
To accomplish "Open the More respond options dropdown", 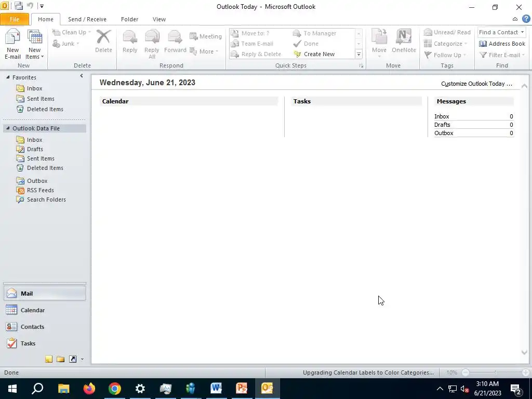I will pos(204,51).
